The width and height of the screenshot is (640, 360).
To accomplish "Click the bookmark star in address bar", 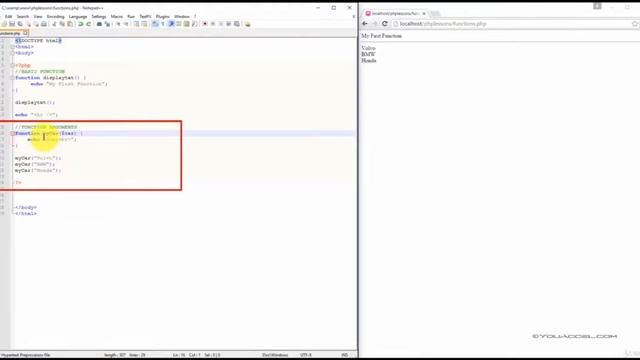I will pyautogui.click(x=635, y=24).
